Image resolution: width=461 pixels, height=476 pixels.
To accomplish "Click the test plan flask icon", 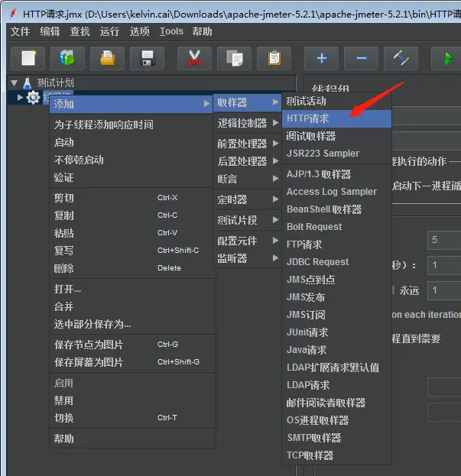I will click(x=27, y=83).
